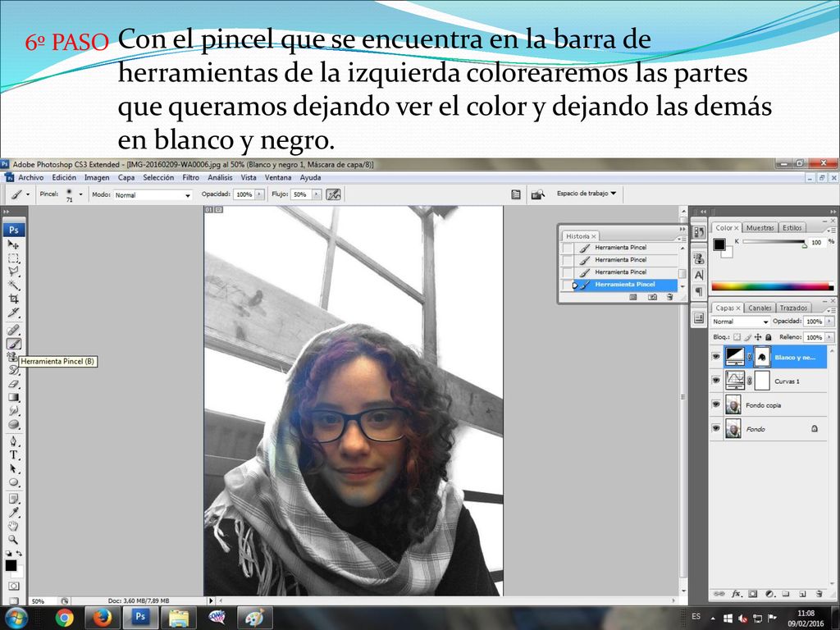Select the Magic Wand tool
840x630 pixels.
tap(13, 285)
